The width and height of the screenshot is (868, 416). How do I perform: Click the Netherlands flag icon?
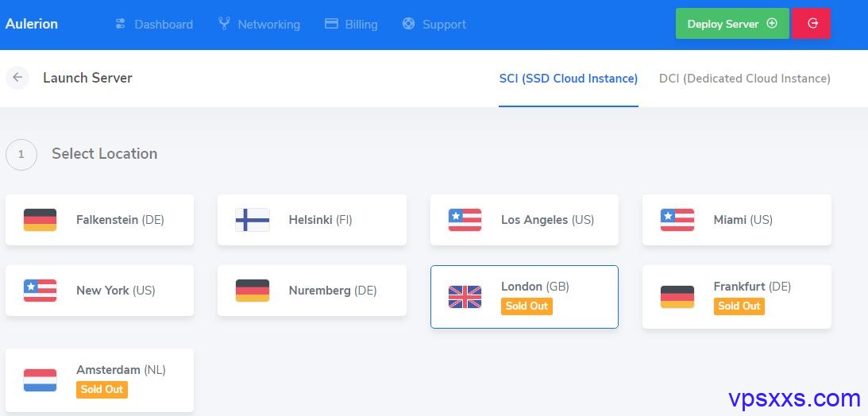pyautogui.click(x=40, y=380)
